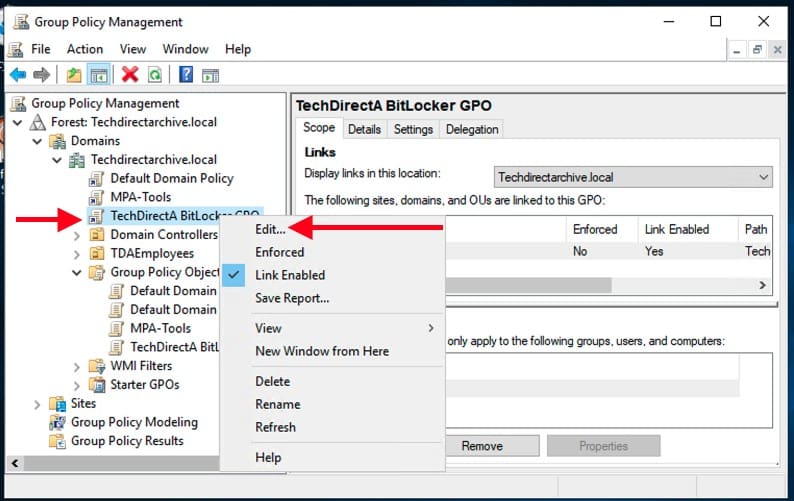Expand the Sites tree node

38,404
